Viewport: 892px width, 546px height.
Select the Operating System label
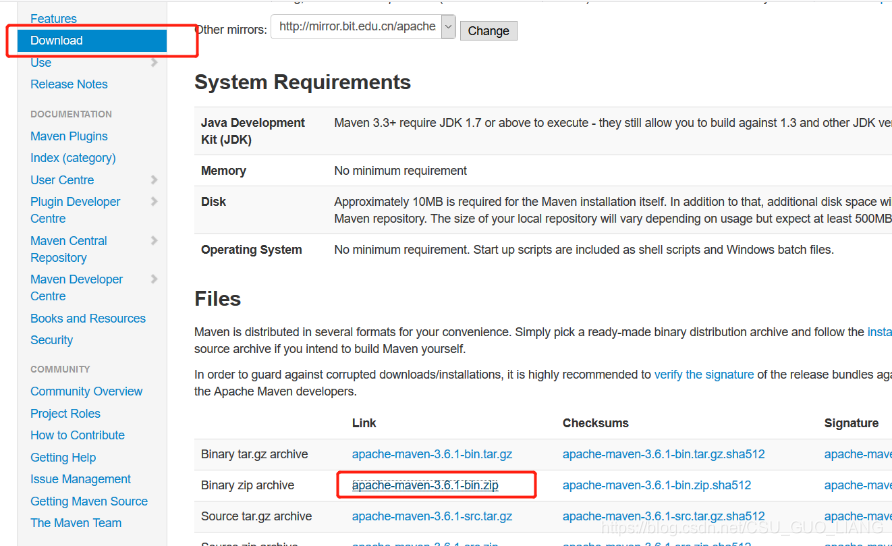[x=251, y=250]
